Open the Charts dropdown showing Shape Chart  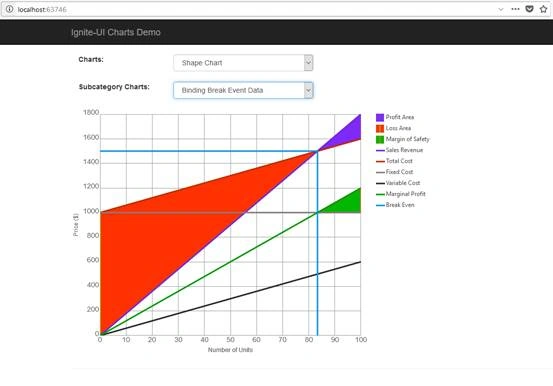(x=243, y=63)
